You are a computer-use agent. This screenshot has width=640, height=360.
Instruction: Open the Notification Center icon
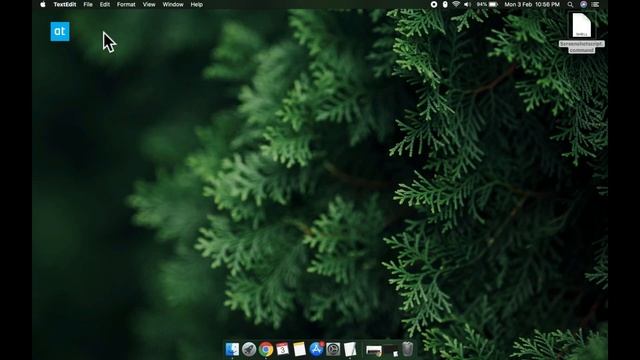pos(596,4)
